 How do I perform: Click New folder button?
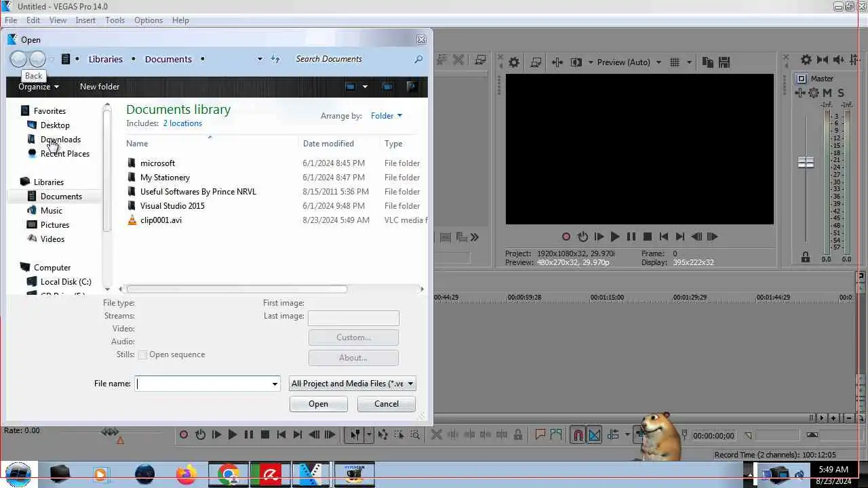coord(100,87)
